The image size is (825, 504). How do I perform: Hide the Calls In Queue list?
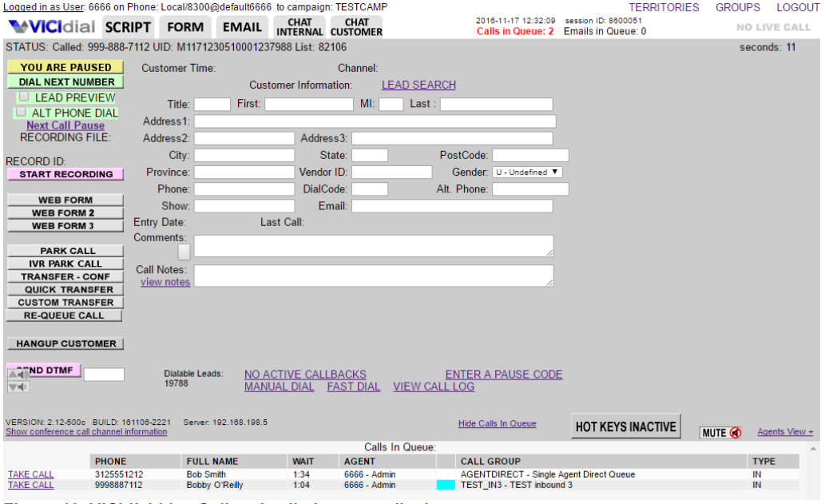click(x=497, y=423)
